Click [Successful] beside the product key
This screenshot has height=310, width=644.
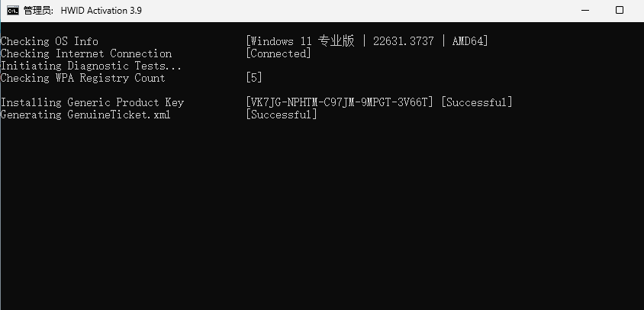pos(477,102)
